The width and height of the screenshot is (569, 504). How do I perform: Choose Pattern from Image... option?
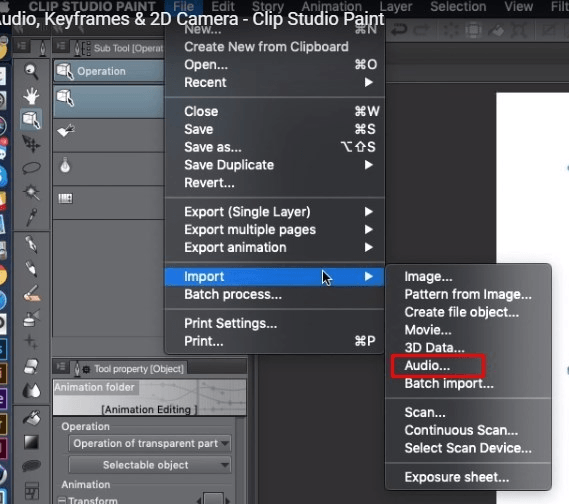pyautogui.click(x=468, y=294)
